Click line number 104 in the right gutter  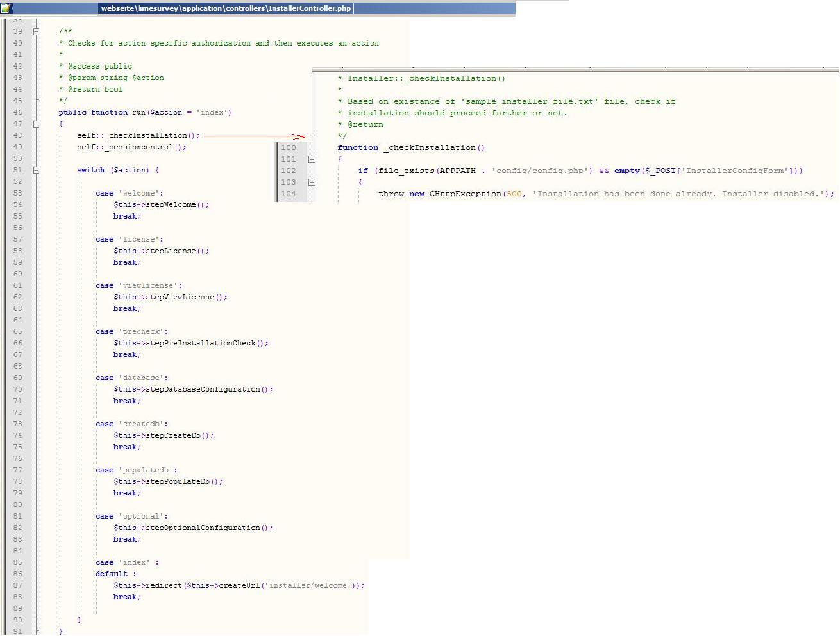click(x=289, y=194)
